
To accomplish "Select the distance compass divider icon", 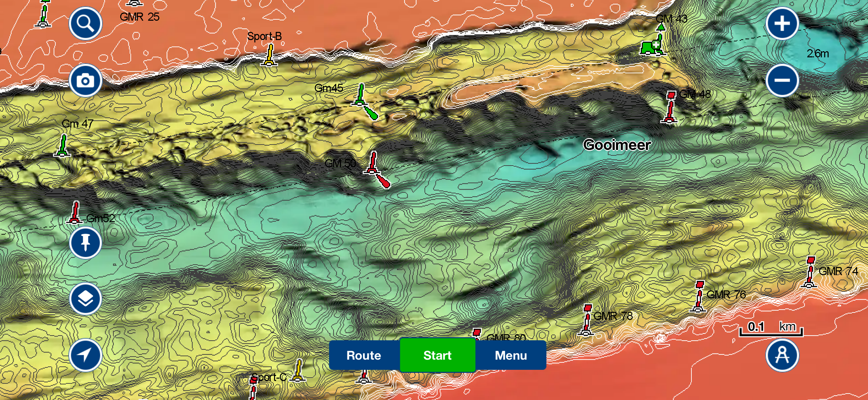I will pos(782,355).
